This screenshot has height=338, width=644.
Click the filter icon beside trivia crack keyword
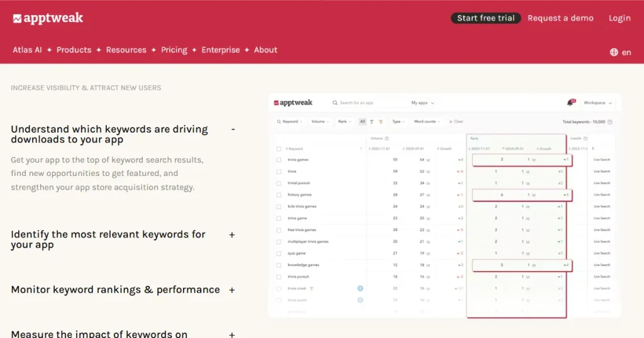[x=312, y=289]
